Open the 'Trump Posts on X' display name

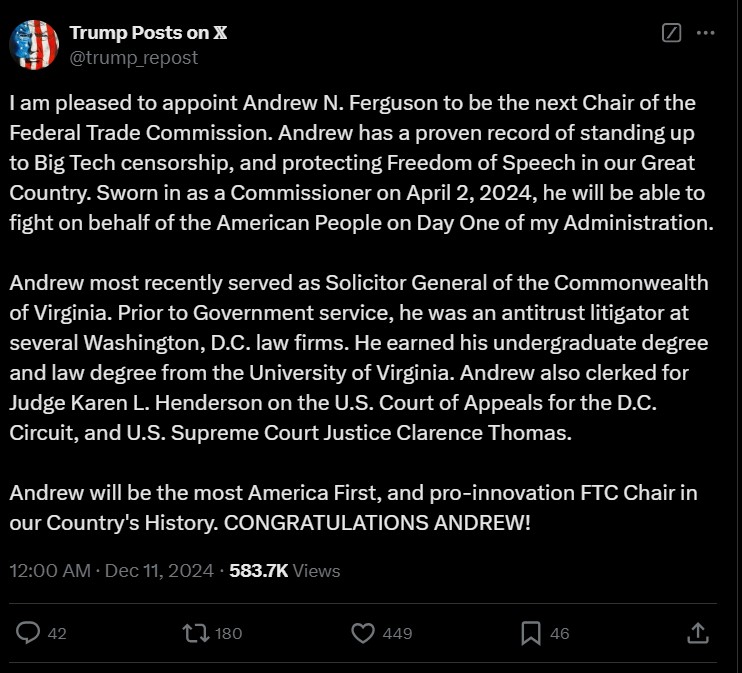[x=149, y=33]
